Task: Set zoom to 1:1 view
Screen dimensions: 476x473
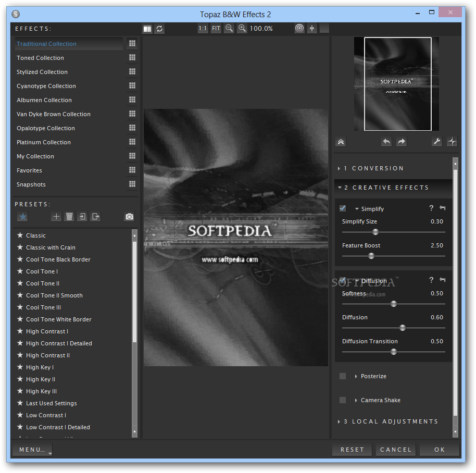Action: click(203, 29)
